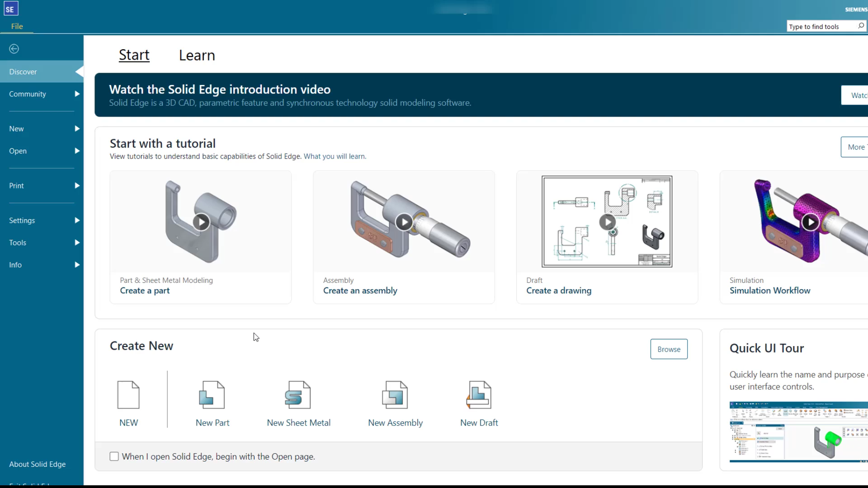Screen dimensions: 868x488
Task: Expand the Settings sidebar menu
Action: 22,221
